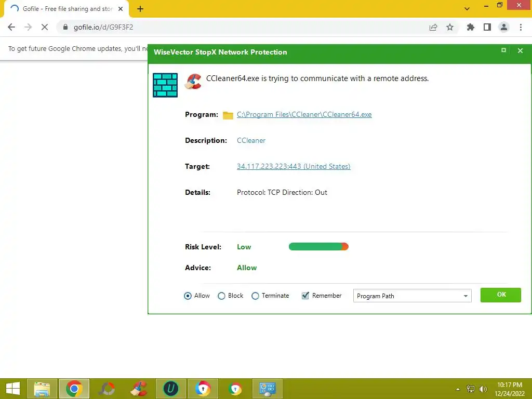Open a new Chrome tab

point(140,9)
